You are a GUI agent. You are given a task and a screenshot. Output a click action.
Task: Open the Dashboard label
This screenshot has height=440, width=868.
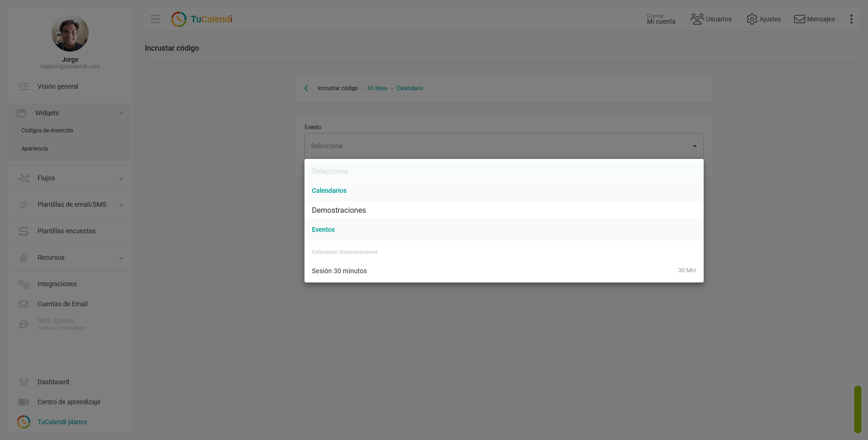tap(53, 382)
